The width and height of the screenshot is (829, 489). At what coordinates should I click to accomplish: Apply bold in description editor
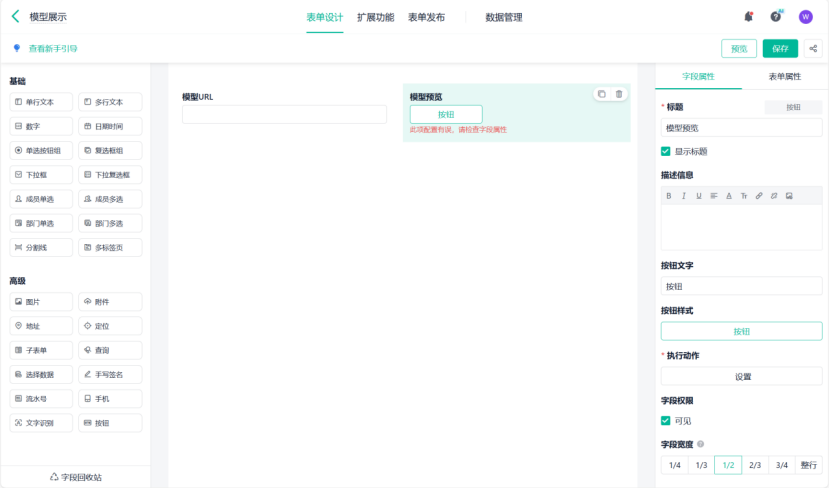(x=669, y=196)
